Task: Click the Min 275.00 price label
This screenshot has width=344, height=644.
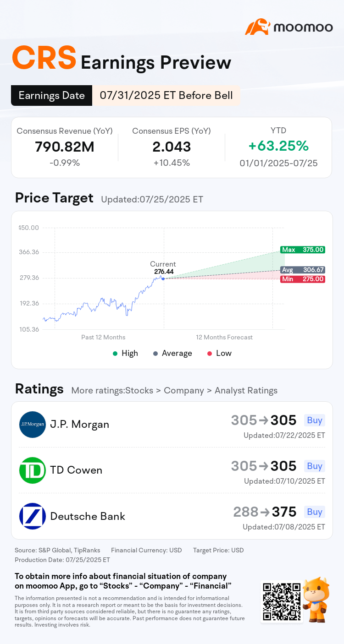Action: [302, 279]
